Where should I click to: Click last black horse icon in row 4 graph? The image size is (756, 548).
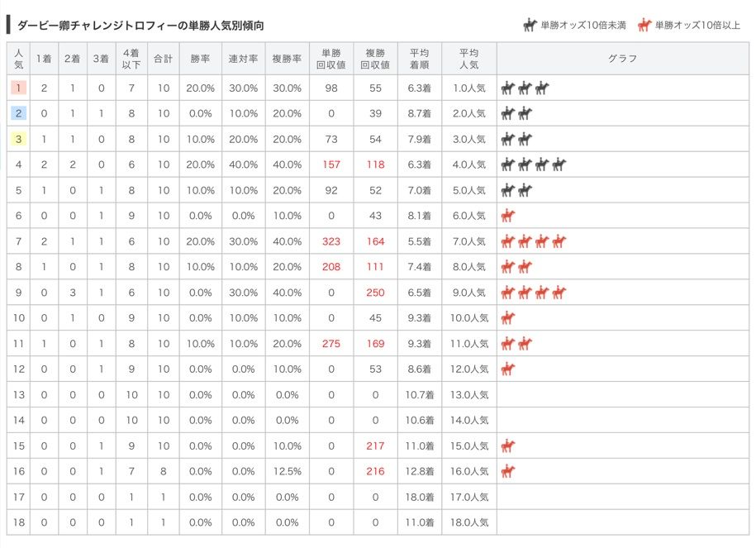click(559, 165)
